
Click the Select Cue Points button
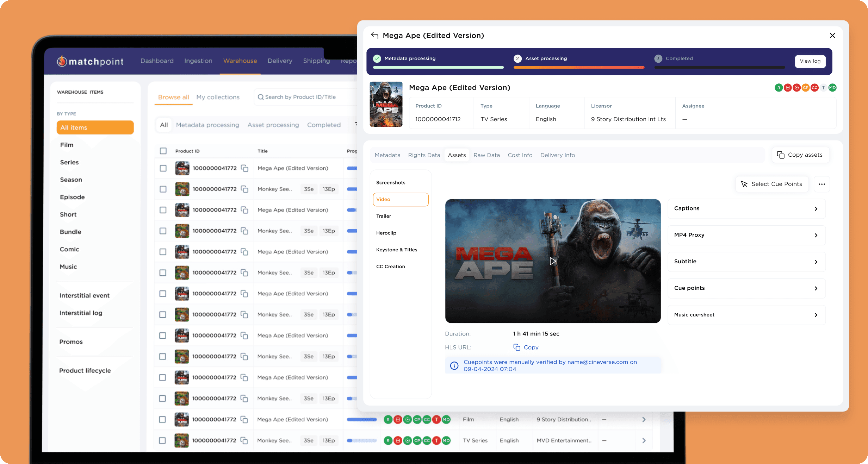[x=771, y=184]
